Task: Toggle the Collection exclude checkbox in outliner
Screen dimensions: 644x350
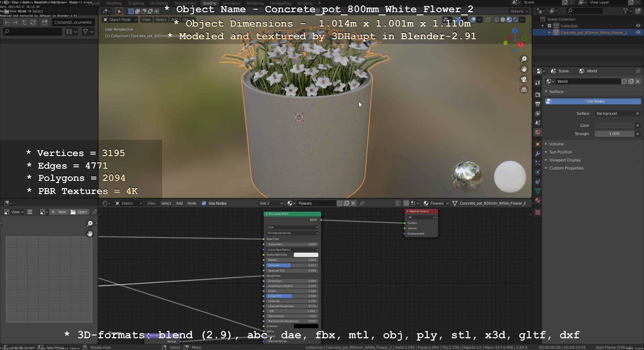Action: click(x=550, y=26)
